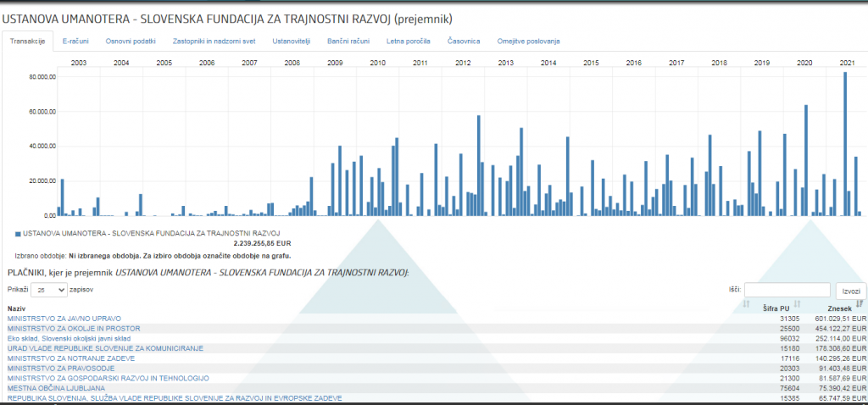Open the records-per-page dropdown showing 25

click(x=48, y=290)
